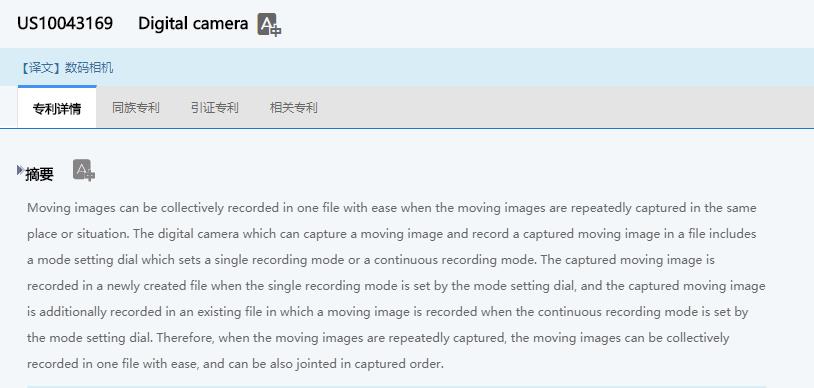Open the 引证专利 tab
The width and height of the screenshot is (814, 388).
(214, 108)
